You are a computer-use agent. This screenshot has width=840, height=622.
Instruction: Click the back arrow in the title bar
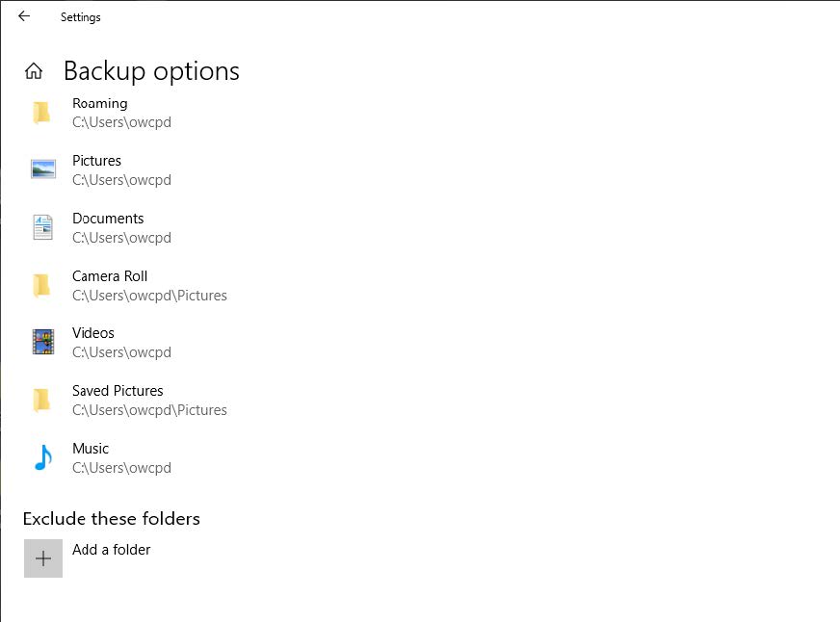click(x=24, y=16)
